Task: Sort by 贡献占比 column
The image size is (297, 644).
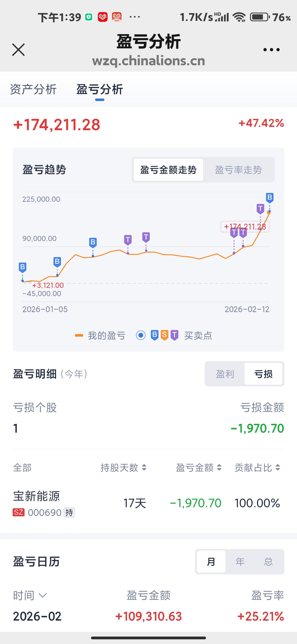Action: coord(257,468)
